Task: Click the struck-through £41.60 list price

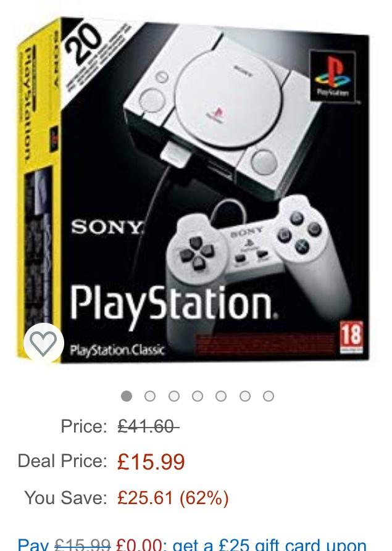Action: pyautogui.click(x=148, y=426)
